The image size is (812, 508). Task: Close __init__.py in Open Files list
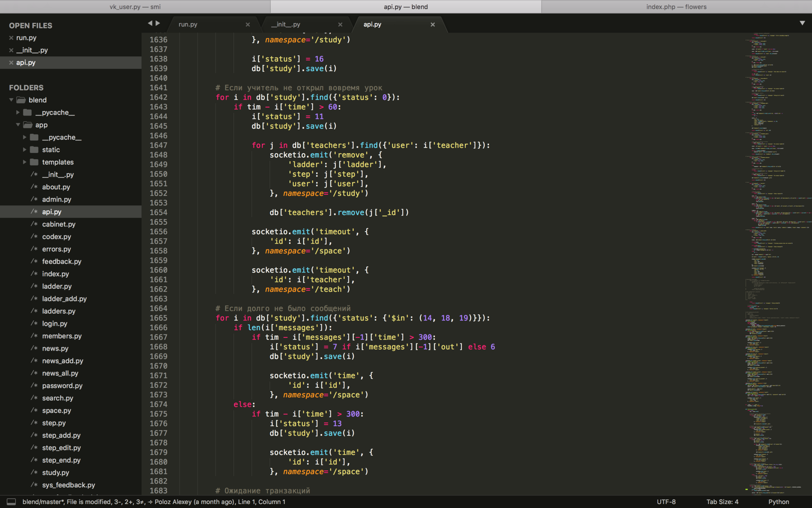pyautogui.click(x=11, y=50)
